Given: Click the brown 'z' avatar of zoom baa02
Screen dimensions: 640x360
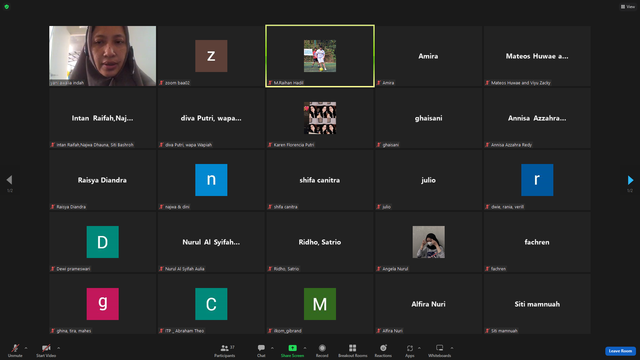Looking at the screenshot, I should click(211, 56).
